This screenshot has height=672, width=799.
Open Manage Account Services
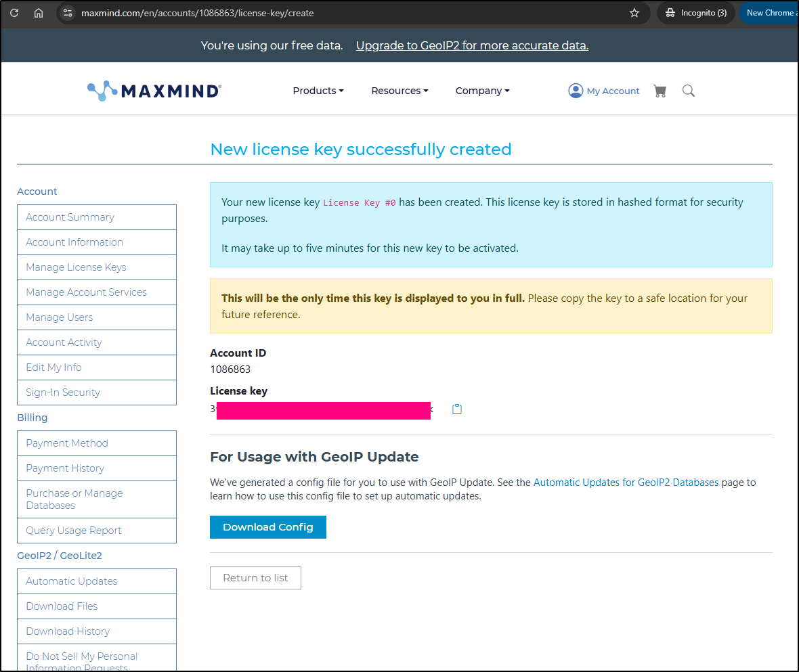click(x=97, y=292)
